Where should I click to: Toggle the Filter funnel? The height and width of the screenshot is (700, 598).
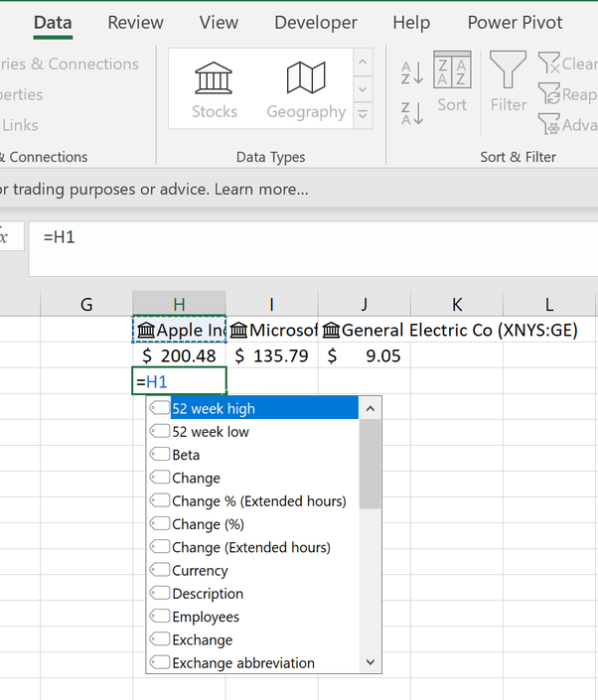[x=509, y=81]
